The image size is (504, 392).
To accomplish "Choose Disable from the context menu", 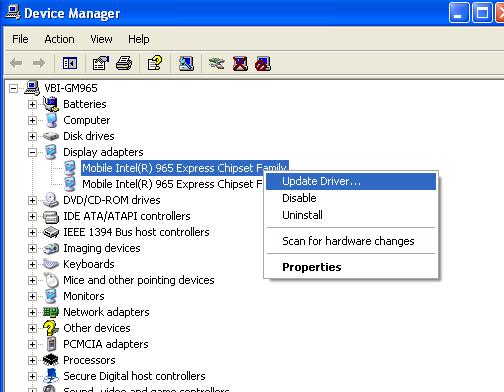I will click(351, 198).
